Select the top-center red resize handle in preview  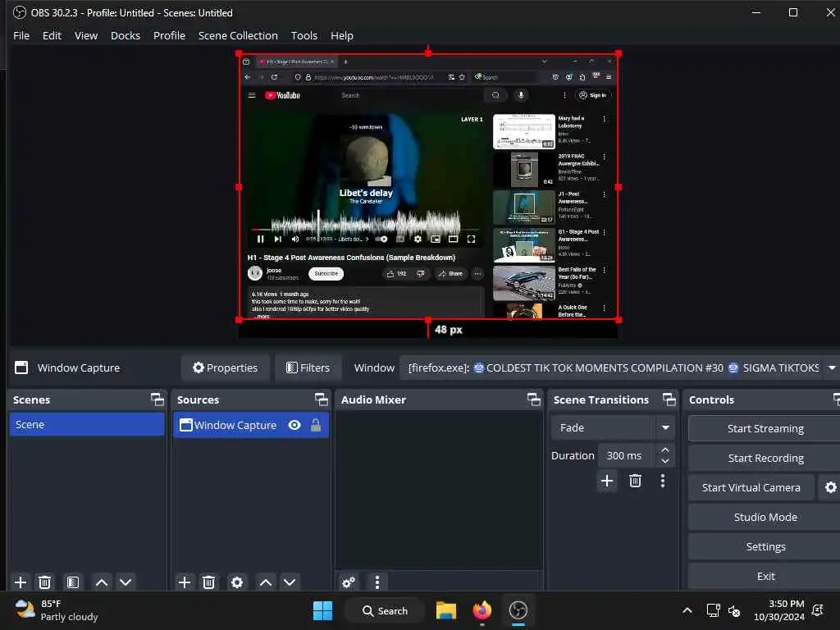point(428,52)
